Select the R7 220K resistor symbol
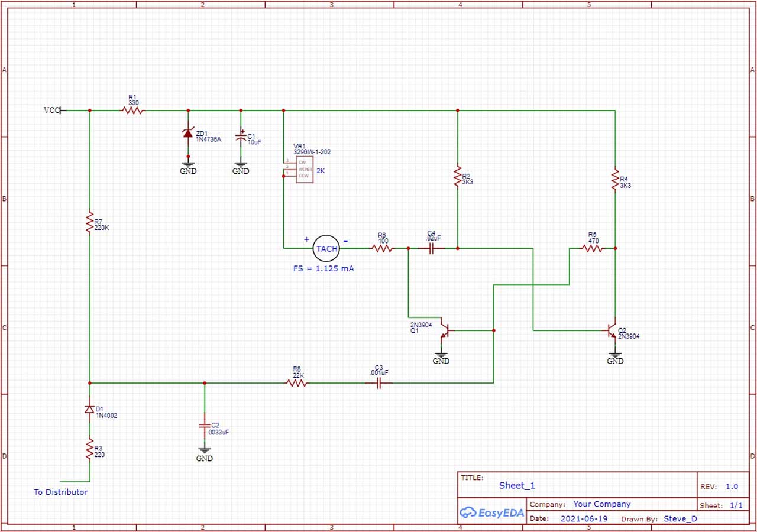 tap(89, 222)
